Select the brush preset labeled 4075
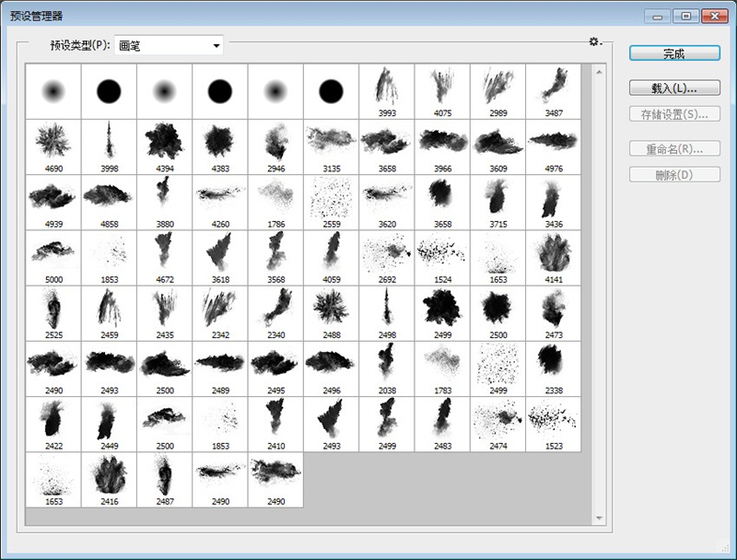Image resolution: width=737 pixels, height=560 pixels. pos(442,90)
